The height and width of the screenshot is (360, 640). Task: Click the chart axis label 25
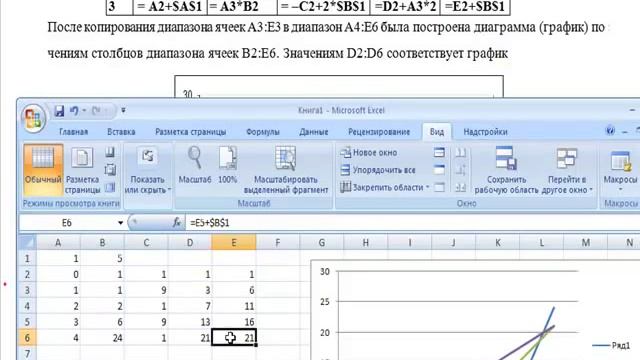click(x=325, y=302)
